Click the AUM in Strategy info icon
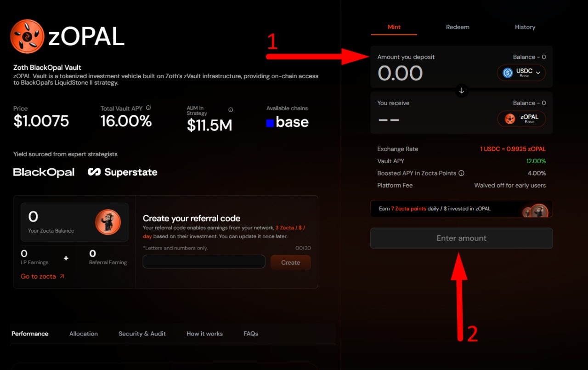 (231, 110)
